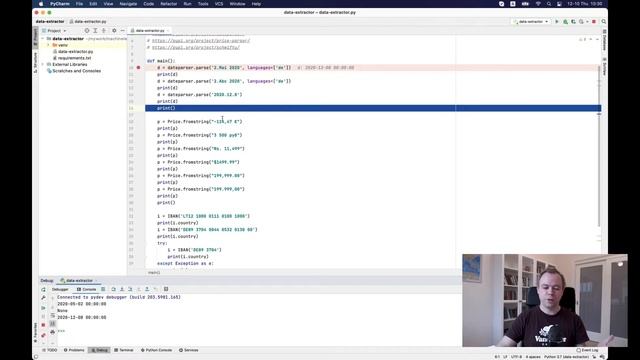
Task: Switch to Debugger tab in Debug panel
Action: [60, 289]
